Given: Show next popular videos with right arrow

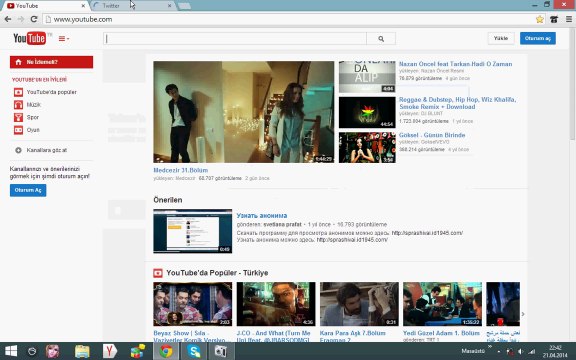Looking at the screenshot, I should [523, 314].
